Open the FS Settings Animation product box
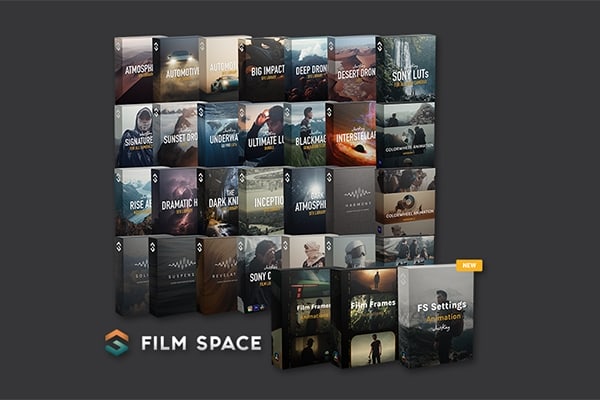The width and height of the screenshot is (600, 400). (436, 317)
